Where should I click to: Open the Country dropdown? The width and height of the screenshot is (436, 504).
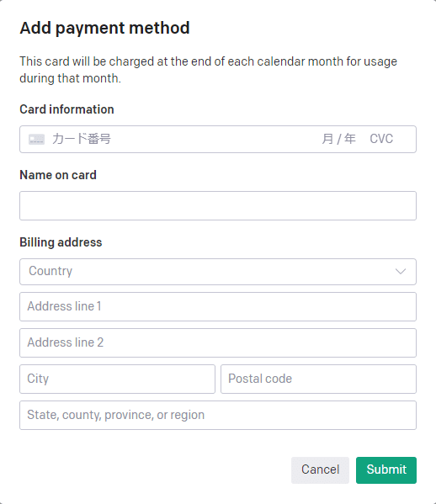218,272
